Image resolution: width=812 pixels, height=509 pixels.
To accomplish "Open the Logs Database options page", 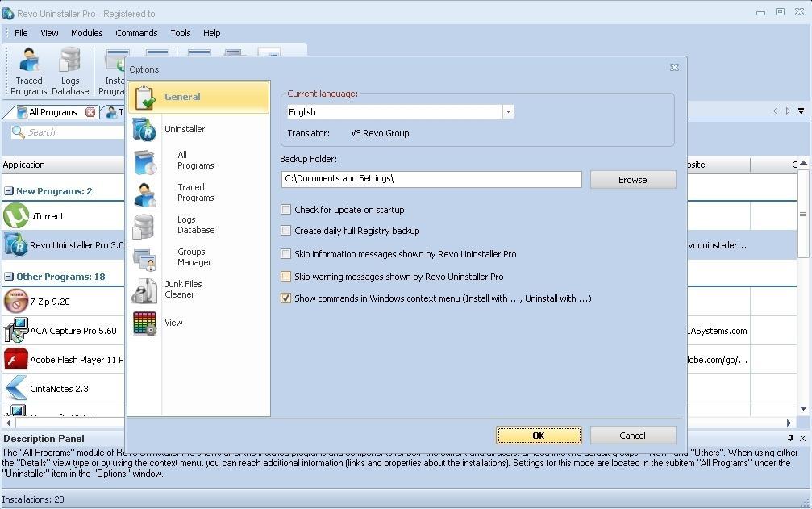I will coord(144,224).
